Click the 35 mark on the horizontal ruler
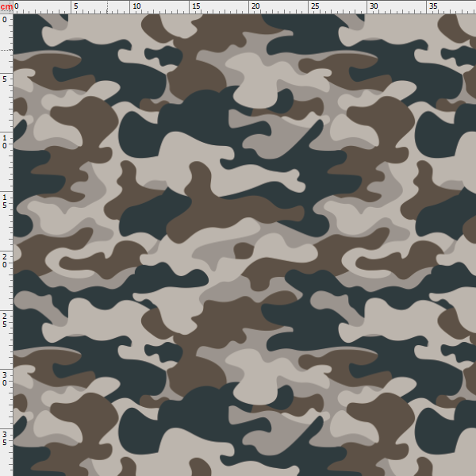The height and width of the screenshot is (476, 476). 433,6
